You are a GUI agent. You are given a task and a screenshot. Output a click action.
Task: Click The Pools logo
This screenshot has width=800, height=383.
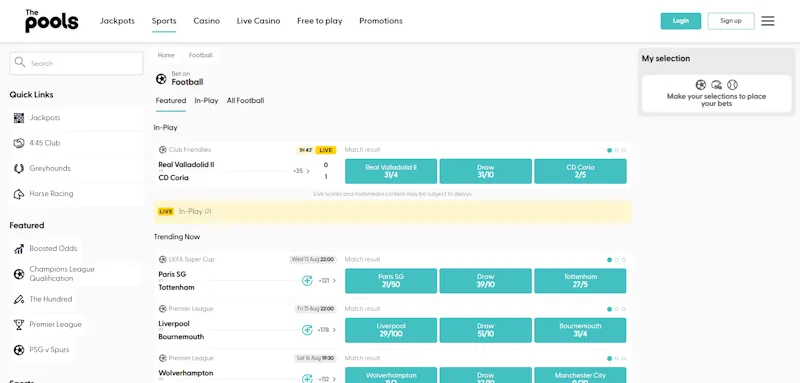click(x=52, y=21)
